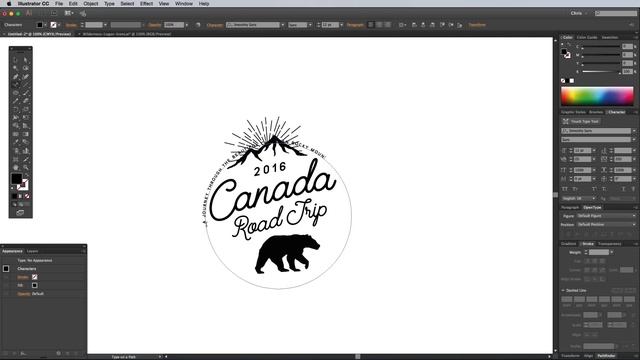Toggle Strikethrough in Character panel

tap(633, 189)
